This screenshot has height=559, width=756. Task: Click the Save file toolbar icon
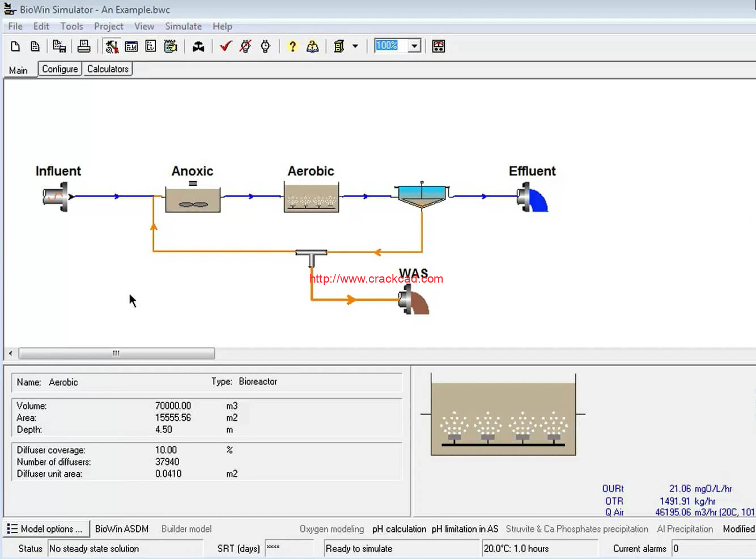(x=60, y=46)
